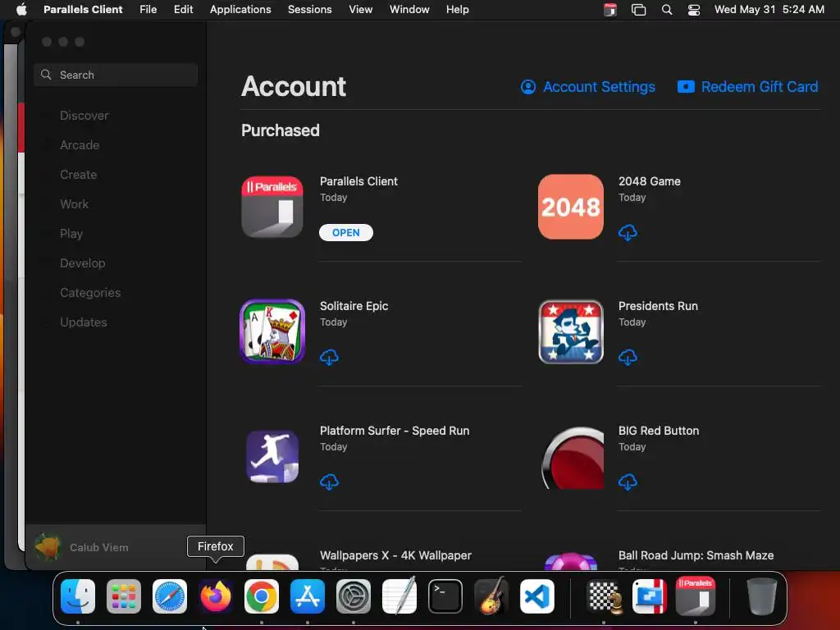This screenshot has height=630, width=840.
Task: Launch Google Chrome from the dock
Action: click(262, 596)
